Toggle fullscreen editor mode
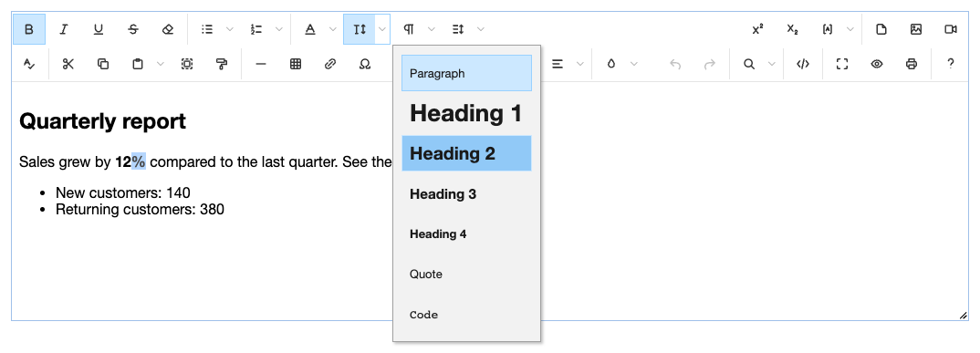This screenshot has height=353, width=980. pyautogui.click(x=842, y=64)
